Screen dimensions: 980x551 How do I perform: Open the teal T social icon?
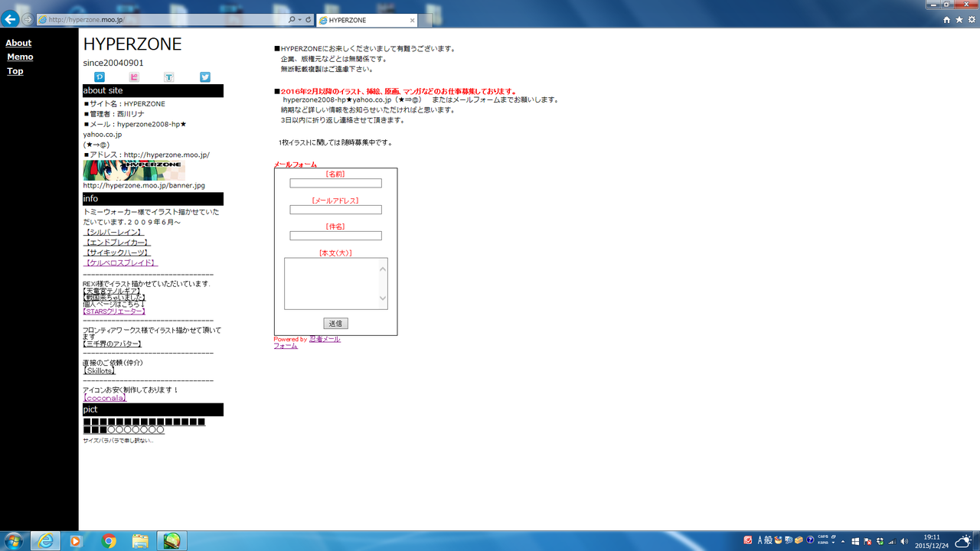click(169, 77)
